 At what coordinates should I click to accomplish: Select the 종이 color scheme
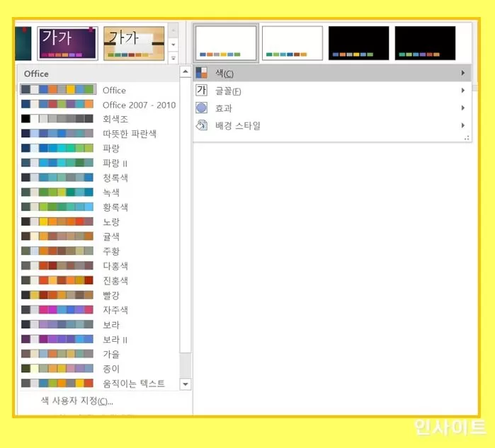[99, 369]
